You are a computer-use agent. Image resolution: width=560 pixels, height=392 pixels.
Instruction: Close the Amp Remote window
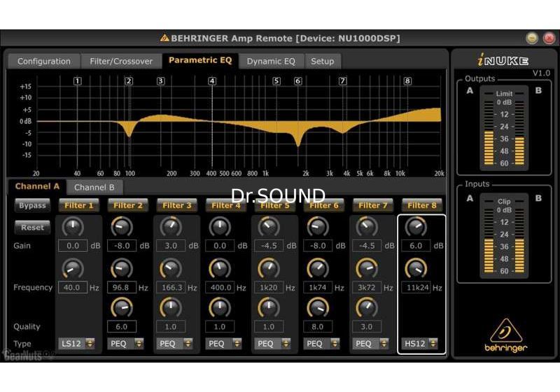pyautogui.click(x=549, y=38)
